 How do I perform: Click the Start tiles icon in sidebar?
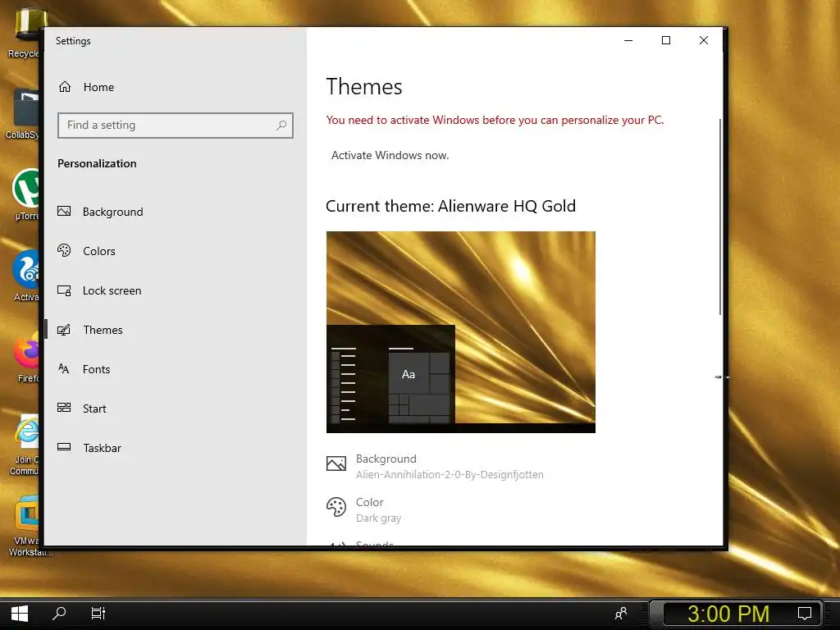pyautogui.click(x=64, y=408)
